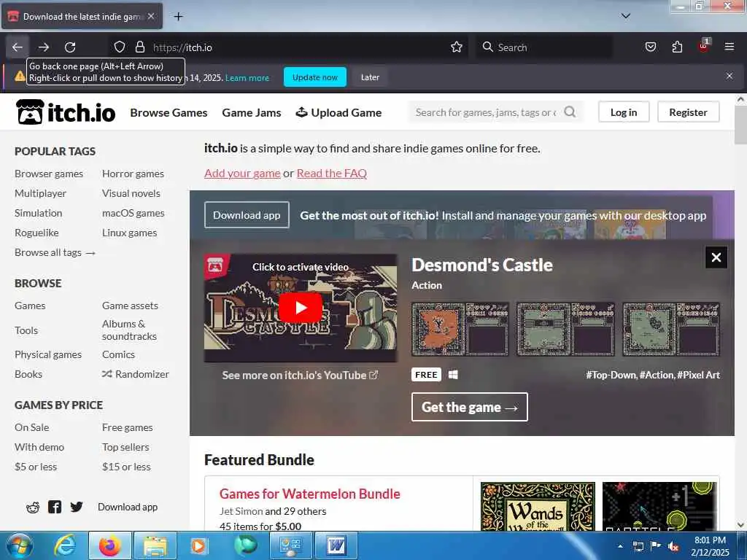Open Browse all tags link
This screenshot has width=747, height=560.
55,252
